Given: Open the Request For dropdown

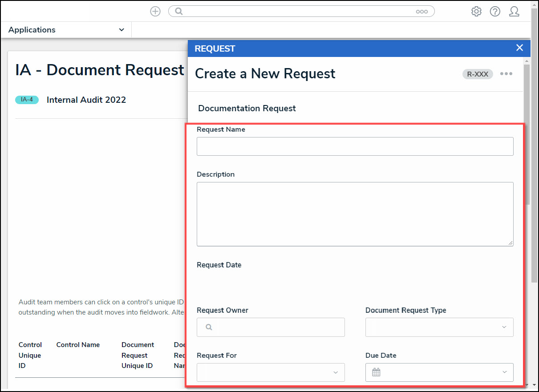Looking at the screenshot, I should [271, 372].
